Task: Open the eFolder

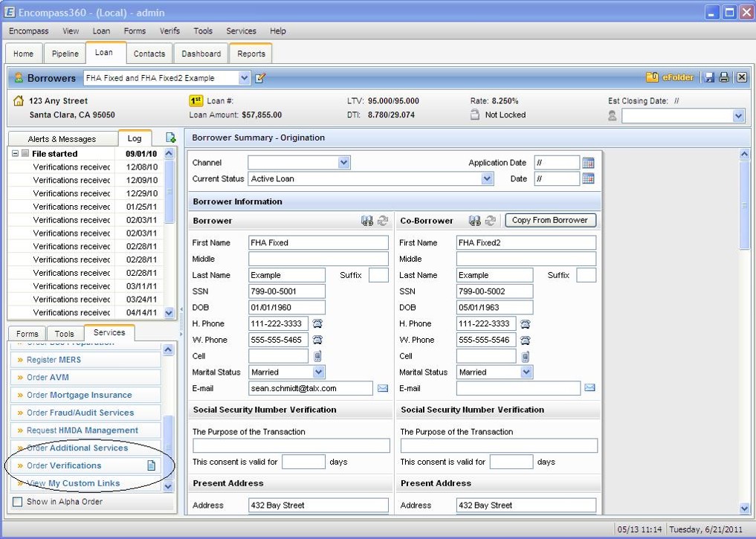Action: [x=669, y=77]
